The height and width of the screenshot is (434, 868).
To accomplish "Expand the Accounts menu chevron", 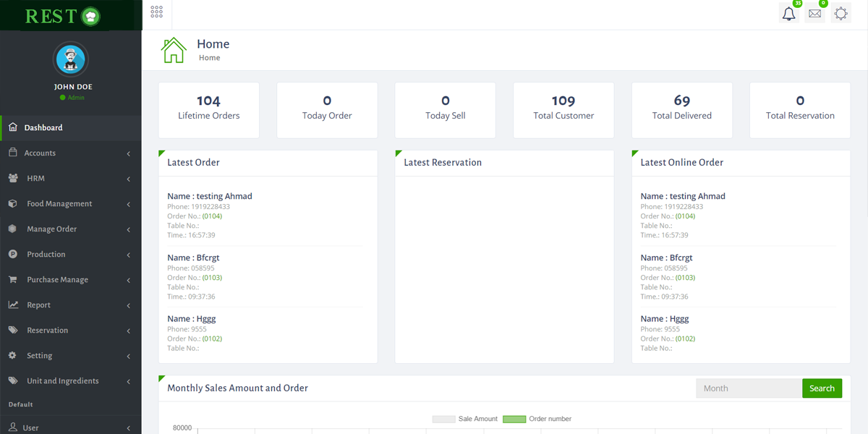I will pyautogui.click(x=128, y=153).
